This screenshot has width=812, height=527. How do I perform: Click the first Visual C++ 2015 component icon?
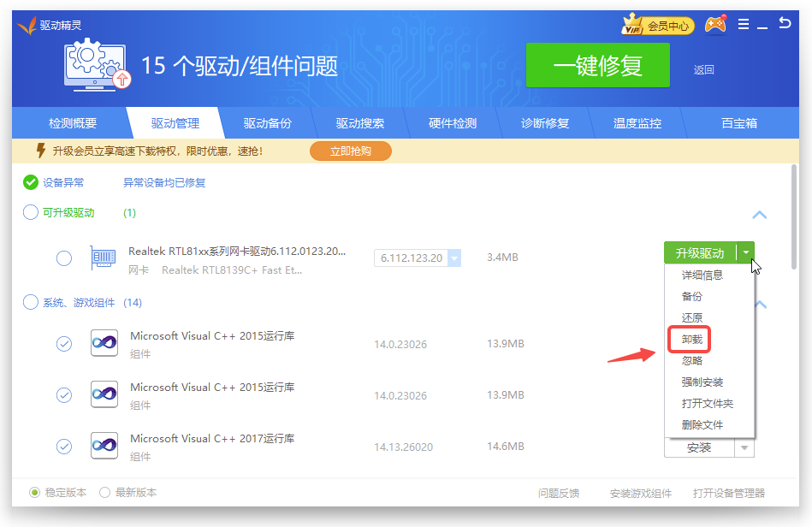click(x=104, y=343)
